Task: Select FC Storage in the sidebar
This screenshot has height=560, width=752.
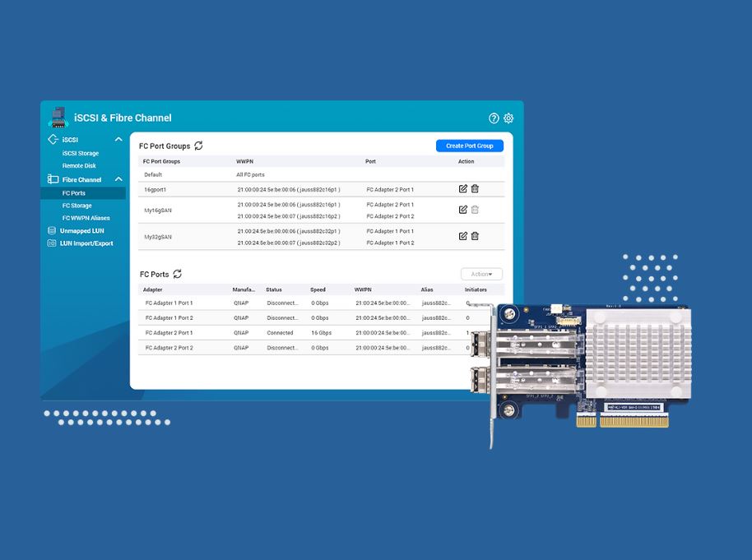Action: (x=77, y=206)
